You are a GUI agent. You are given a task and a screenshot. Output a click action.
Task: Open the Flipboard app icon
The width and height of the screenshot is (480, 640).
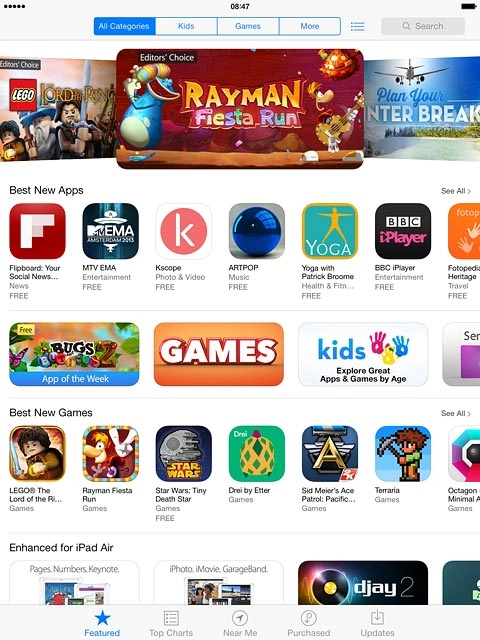[x=37, y=231]
